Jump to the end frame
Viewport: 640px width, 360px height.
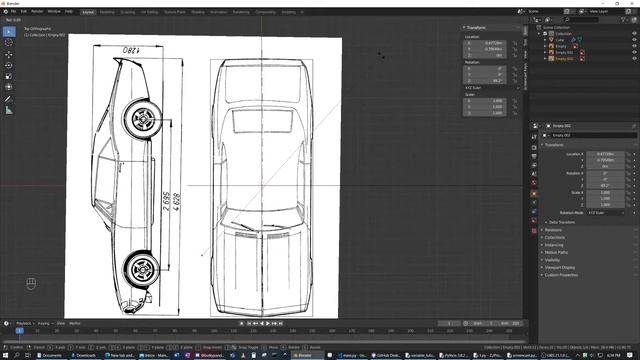281,323
